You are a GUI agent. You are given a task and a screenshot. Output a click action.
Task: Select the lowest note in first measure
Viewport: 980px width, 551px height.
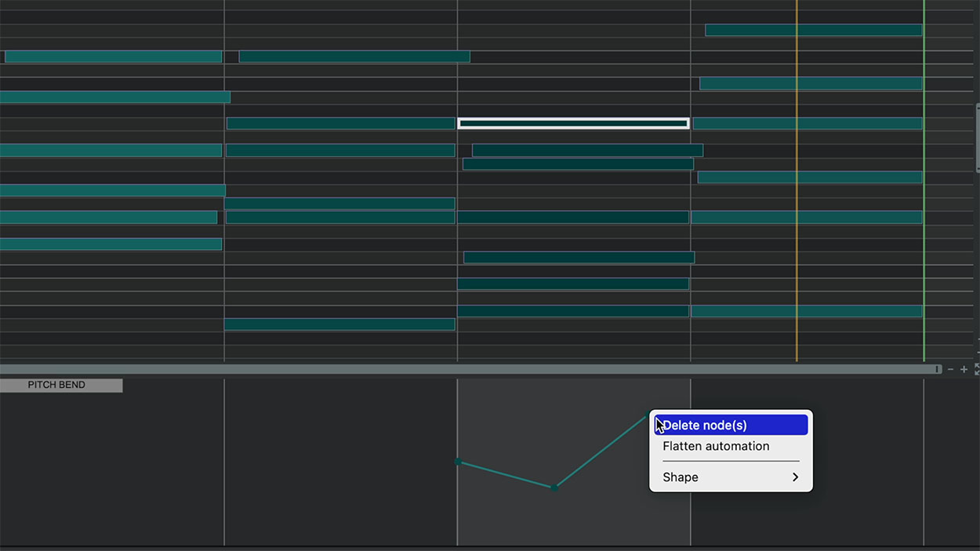(111, 244)
